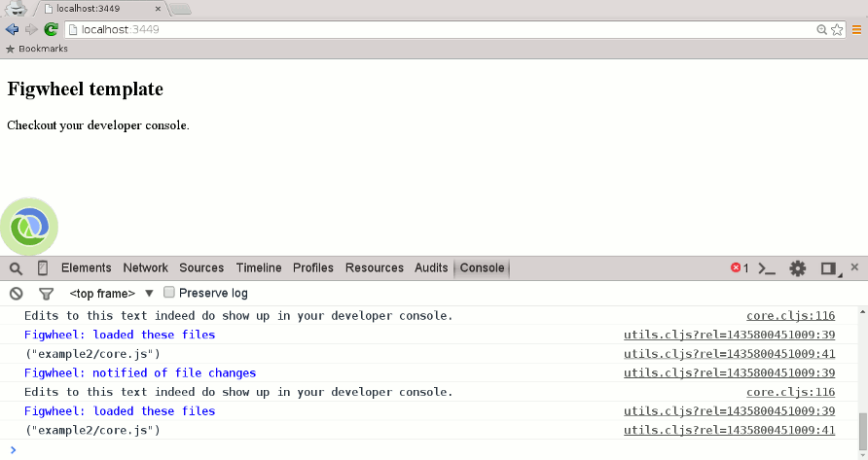868x460 pixels.
Task: Click the browser back arrow
Action: click(x=12, y=29)
